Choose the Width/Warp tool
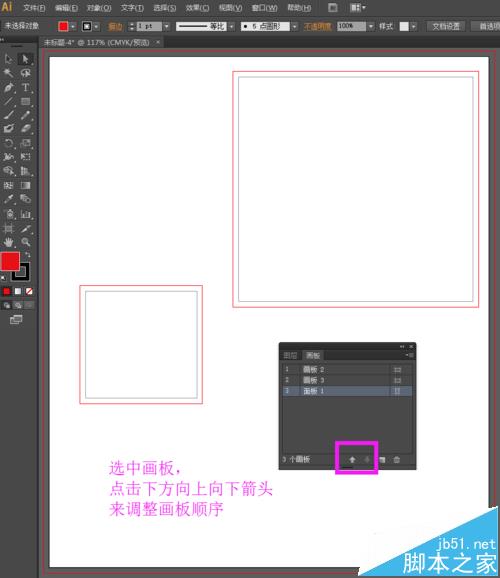The width and height of the screenshot is (500, 578). (8, 157)
